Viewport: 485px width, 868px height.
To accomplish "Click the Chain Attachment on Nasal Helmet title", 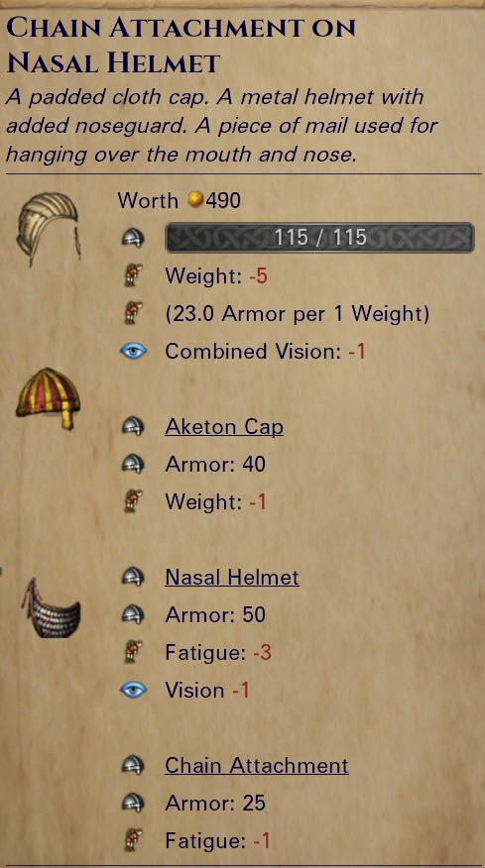I will point(182,46).
